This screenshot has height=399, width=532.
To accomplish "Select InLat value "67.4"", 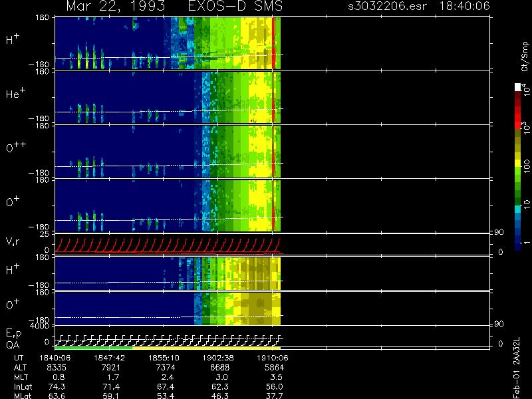I will [x=166, y=386].
